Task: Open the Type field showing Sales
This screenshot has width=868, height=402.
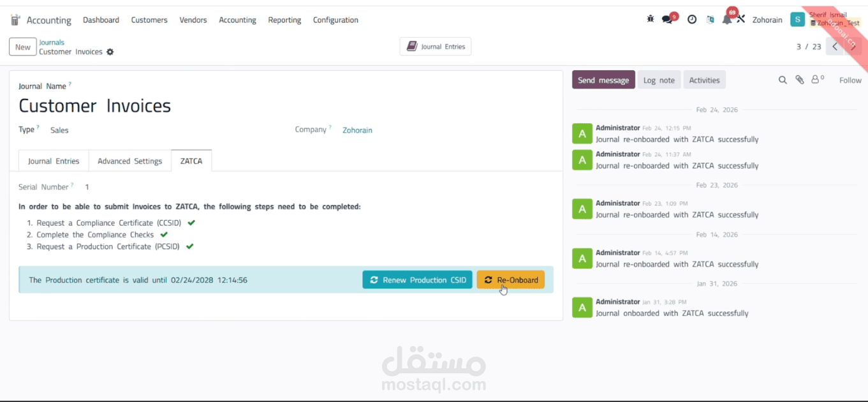Action: [x=59, y=130]
